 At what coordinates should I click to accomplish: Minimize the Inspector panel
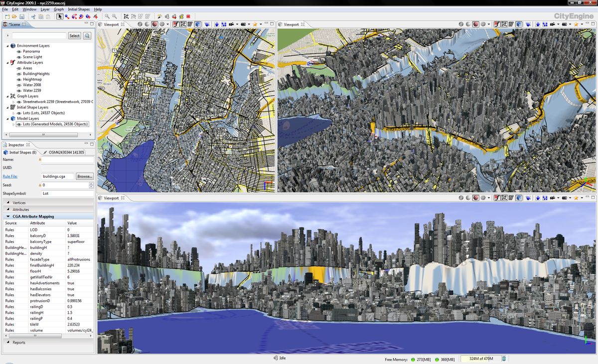click(x=86, y=144)
